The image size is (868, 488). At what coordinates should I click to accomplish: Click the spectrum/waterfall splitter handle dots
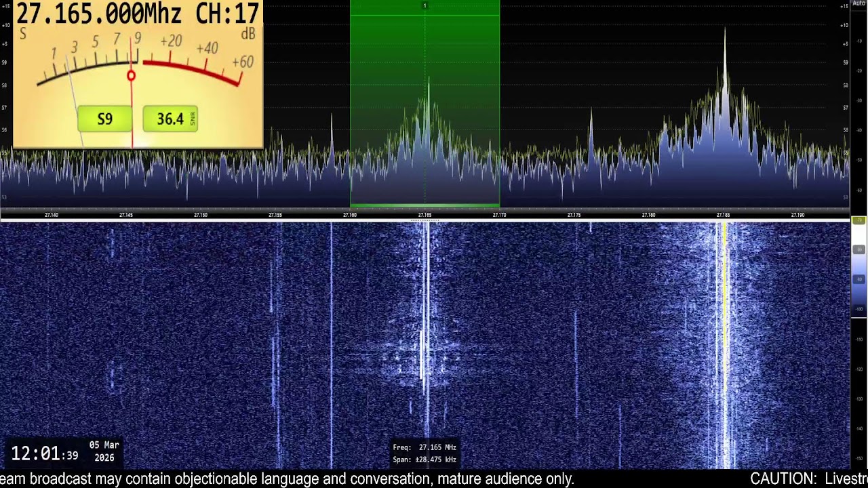click(425, 222)
